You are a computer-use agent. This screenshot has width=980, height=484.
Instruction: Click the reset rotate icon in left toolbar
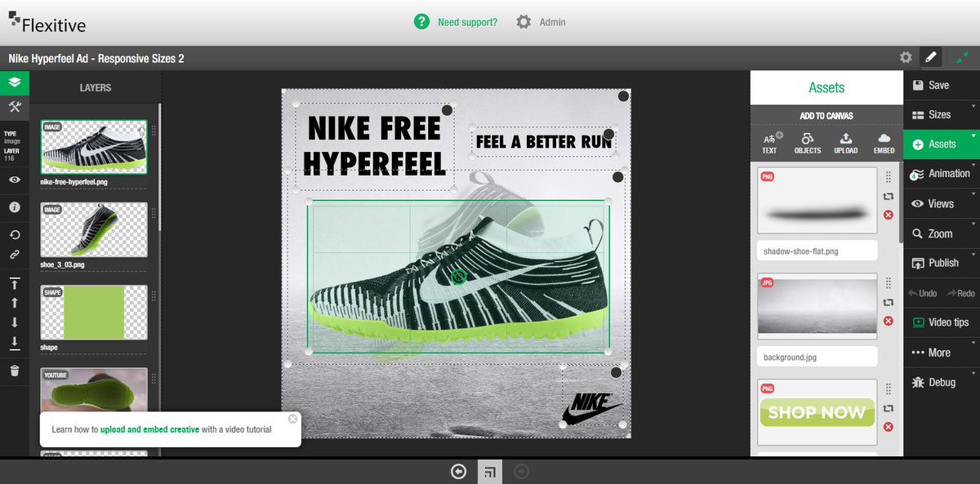pyautogui.click(x=14, y=235)
